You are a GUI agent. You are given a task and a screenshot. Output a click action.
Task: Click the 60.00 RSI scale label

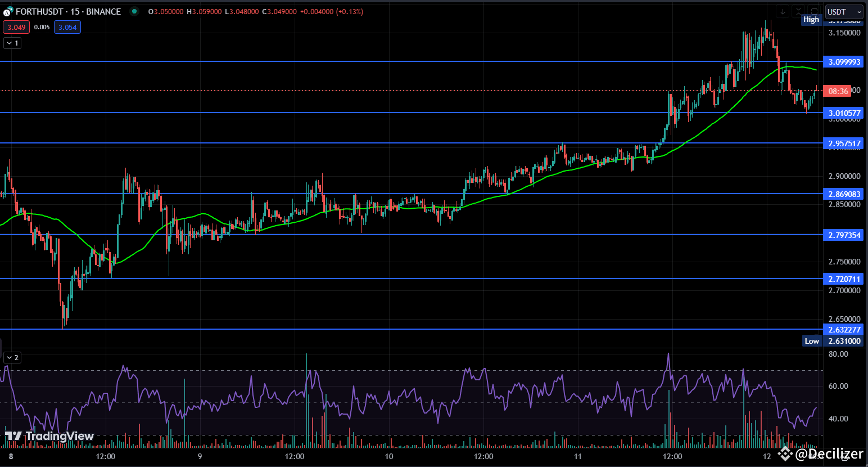click(838, 386)
